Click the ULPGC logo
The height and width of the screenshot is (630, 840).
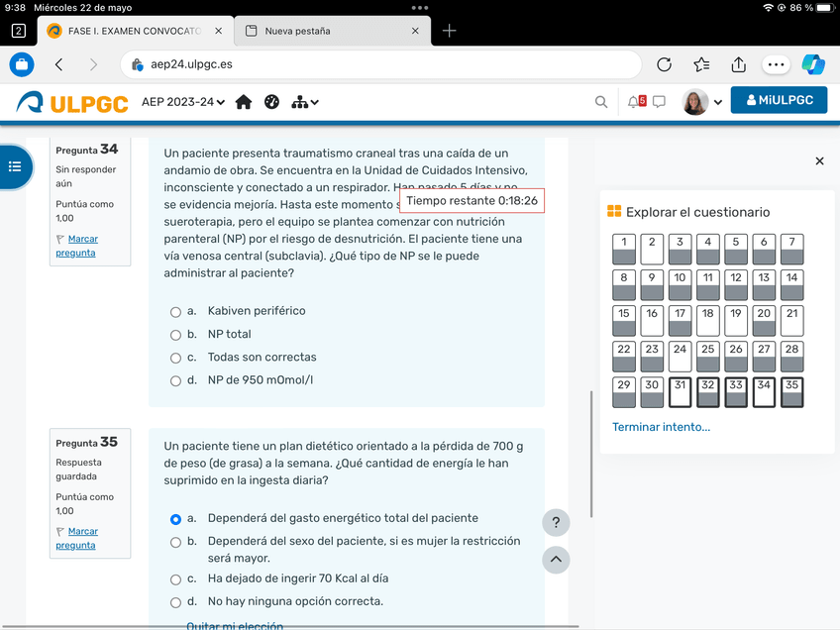pos(72,102)
